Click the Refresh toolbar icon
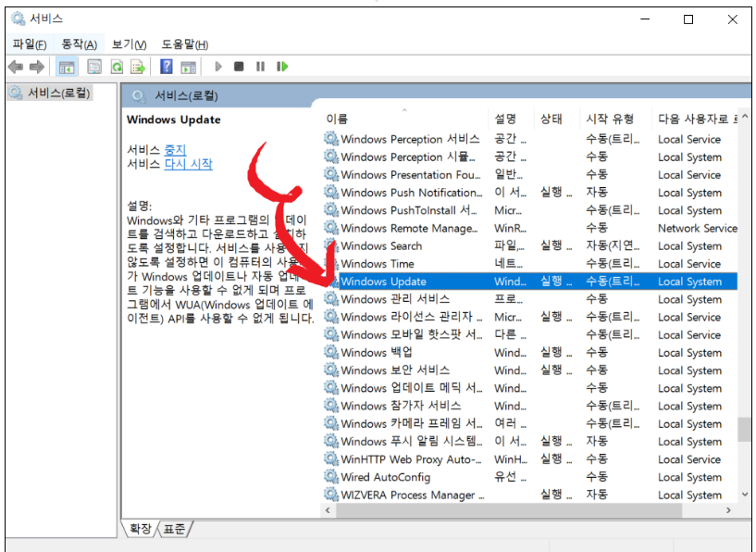 tap(118, 67)
